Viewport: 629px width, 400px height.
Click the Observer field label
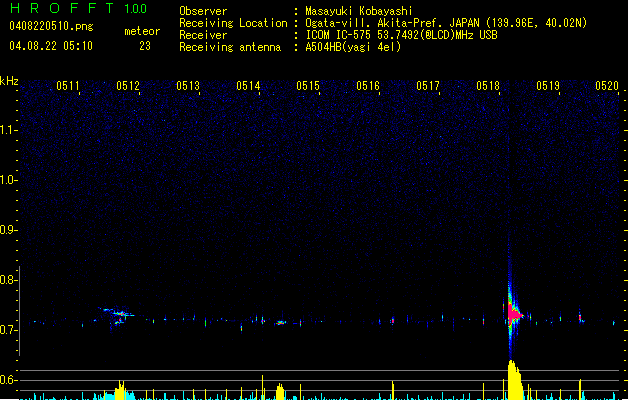tap(203, 11)
